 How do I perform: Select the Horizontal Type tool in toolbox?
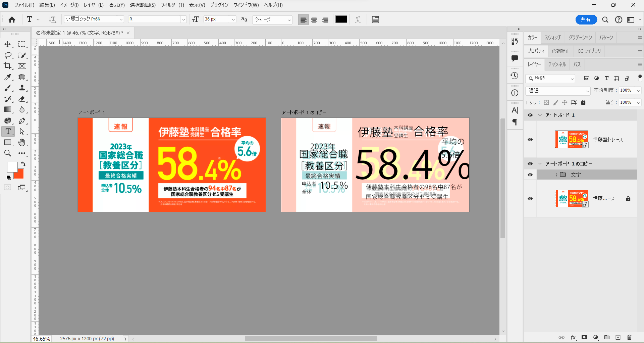pyautogui.click(x=8, y=132)
